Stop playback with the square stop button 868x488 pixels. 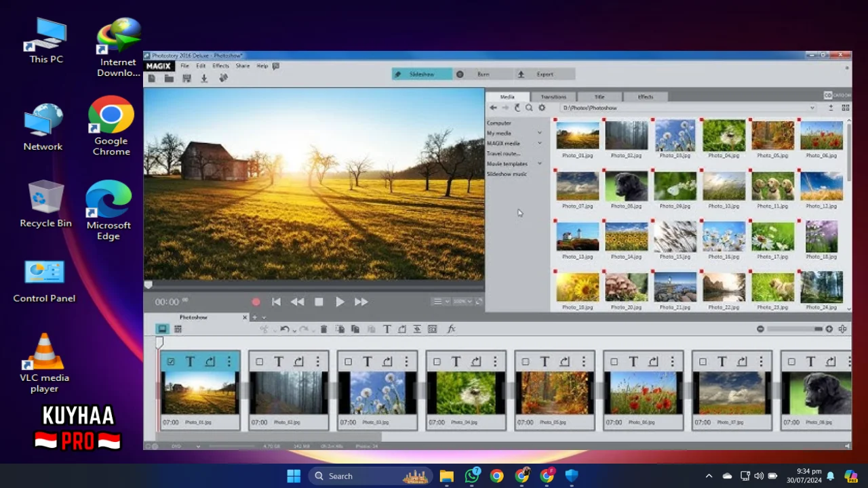(319, 302)
